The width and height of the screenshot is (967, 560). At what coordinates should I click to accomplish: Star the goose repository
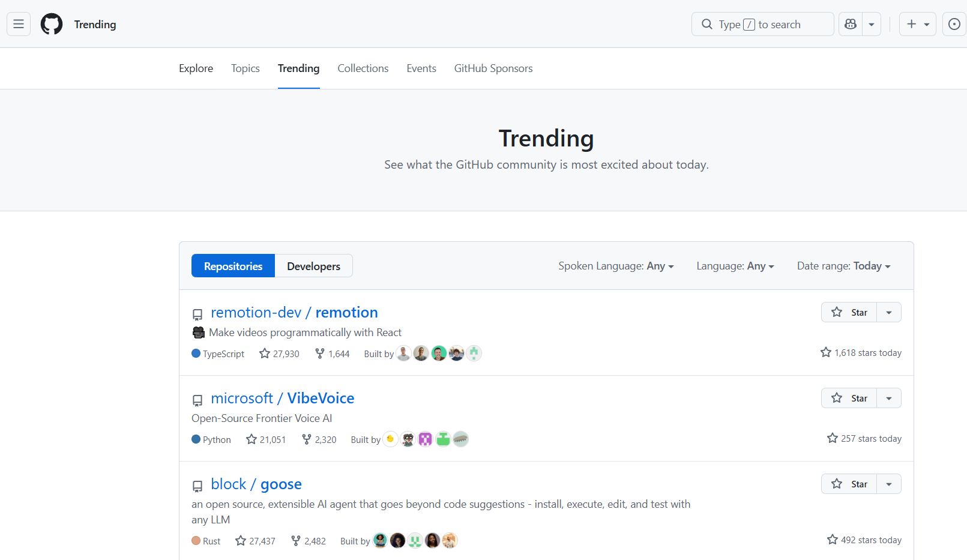pos(849,484)
